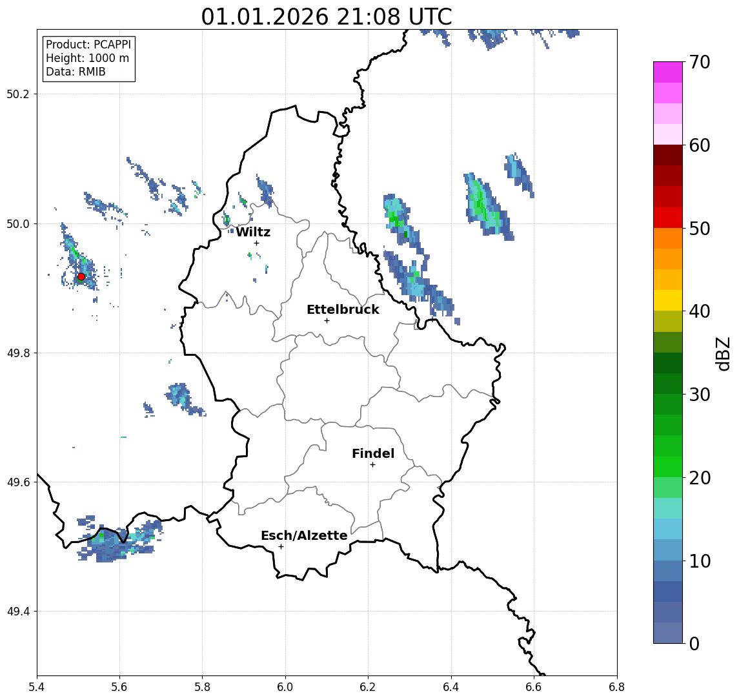Click the colorbar tick label 0
Image resolution: width=739 pixels, height=700 pixels.
tap(694, 643)
